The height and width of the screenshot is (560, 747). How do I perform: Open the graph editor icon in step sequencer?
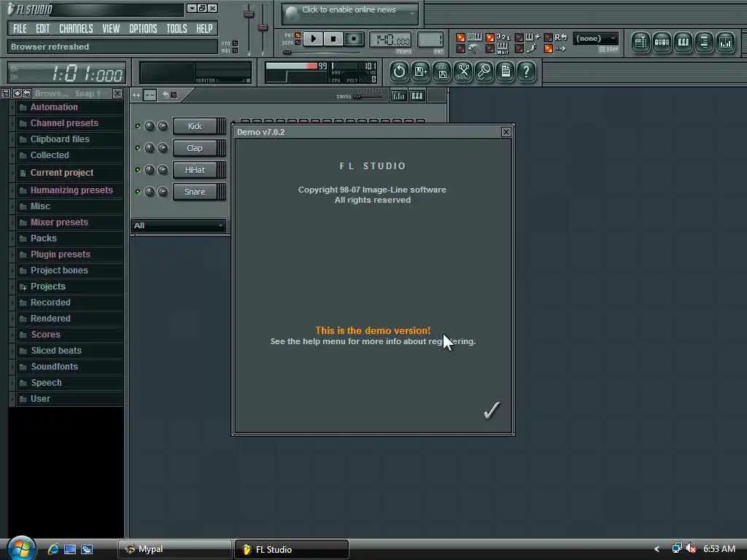(x=398, y=96)
